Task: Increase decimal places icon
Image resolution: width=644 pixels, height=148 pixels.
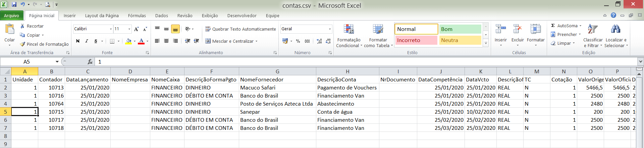Action: [319, 41]
